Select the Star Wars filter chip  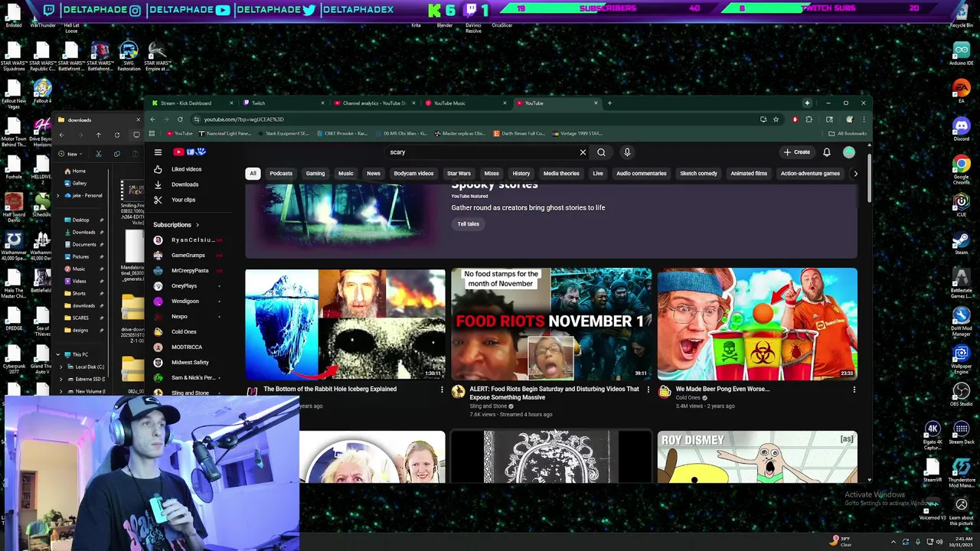[459, 174]
